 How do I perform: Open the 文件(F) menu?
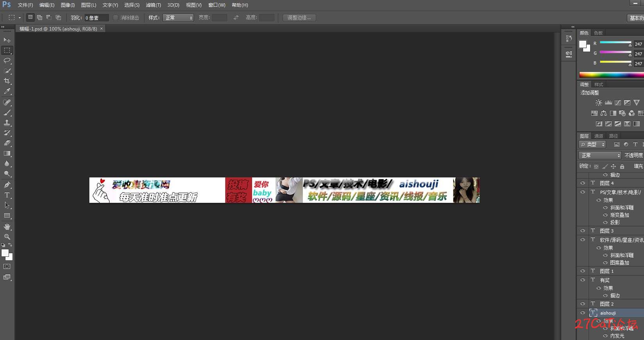pyautogui.click(x=25, y=5)
